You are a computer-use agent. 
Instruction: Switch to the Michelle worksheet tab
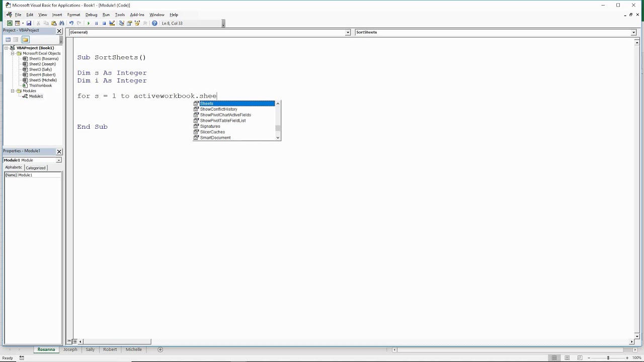coord(133,349)
